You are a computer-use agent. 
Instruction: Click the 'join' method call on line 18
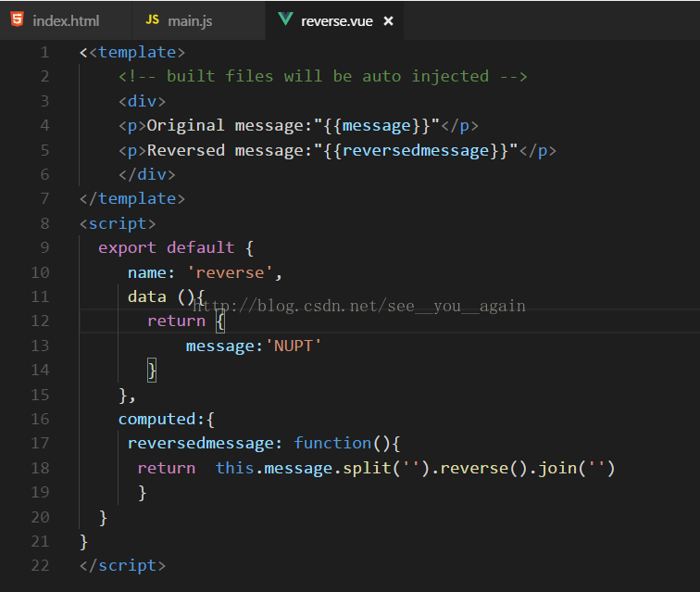click(x=557, y=468)
